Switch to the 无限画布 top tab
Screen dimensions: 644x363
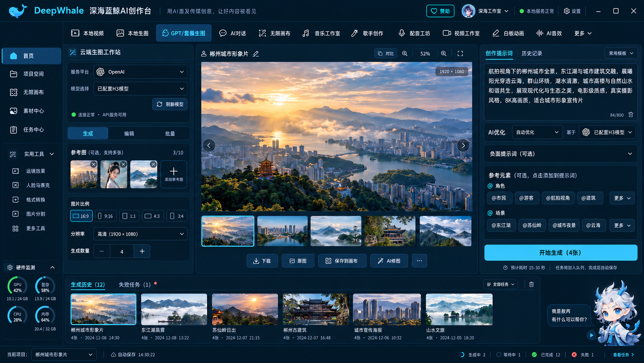(275, 33)
